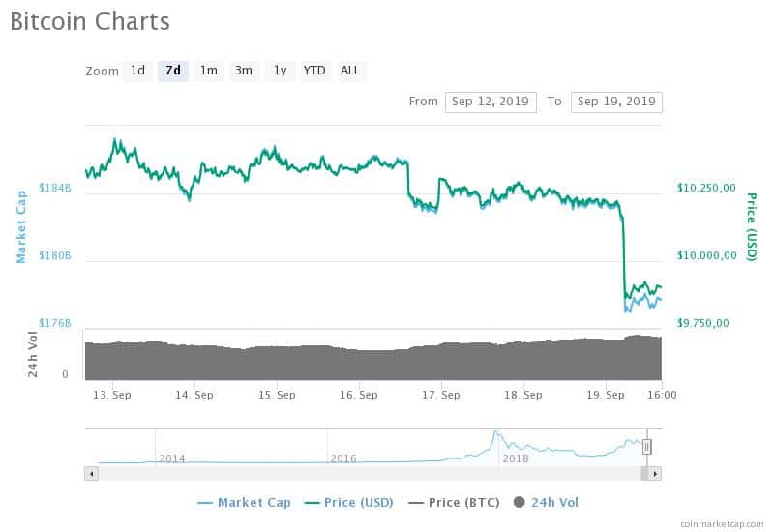Open the To date field
774x532 pixels.
pyautogui.click(x=616, y=103)
